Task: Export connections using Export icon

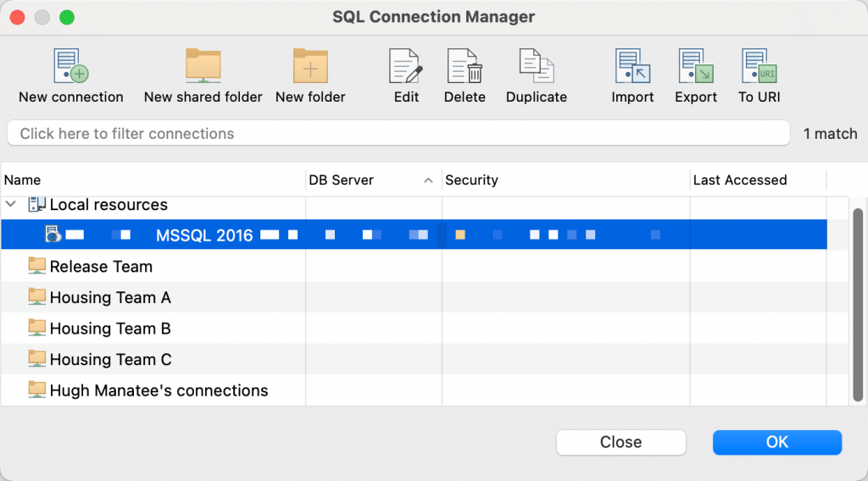Action: pyautogui.click(x=696, y=66)
